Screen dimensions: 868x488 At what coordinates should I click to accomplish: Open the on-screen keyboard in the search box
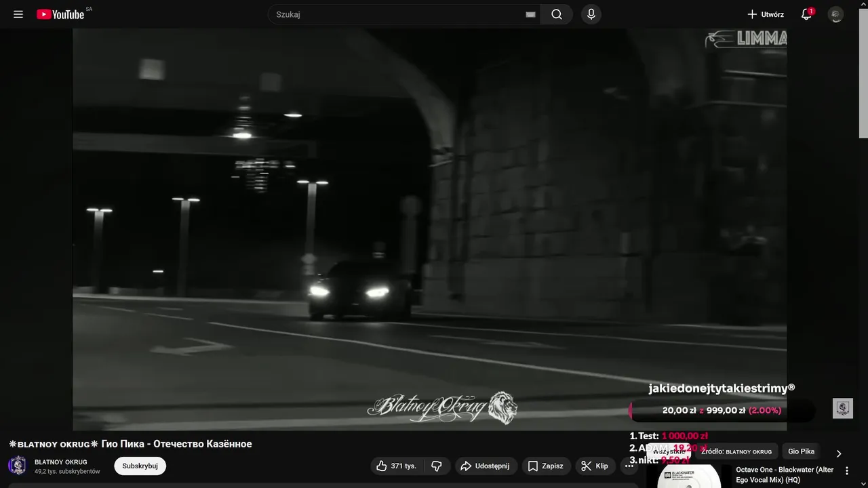point(530,14)
